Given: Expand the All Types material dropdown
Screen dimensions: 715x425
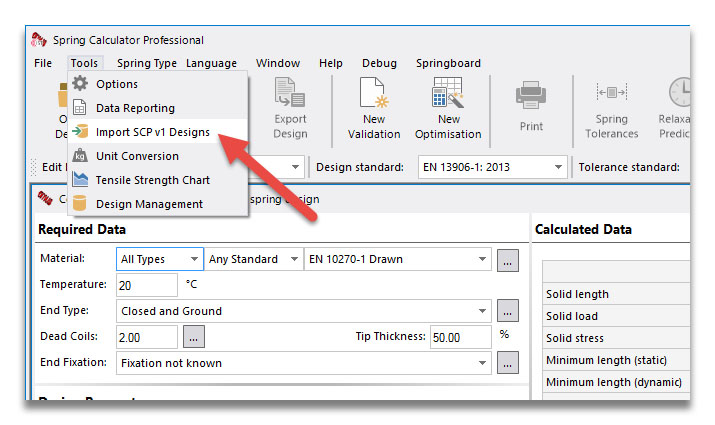Looking at the screenshot, I should click(x=160, y=259).
